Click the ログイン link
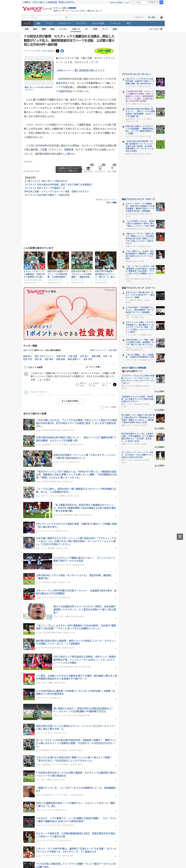Image resolution: width=186 pixels, height=868 pixels. 57,11
